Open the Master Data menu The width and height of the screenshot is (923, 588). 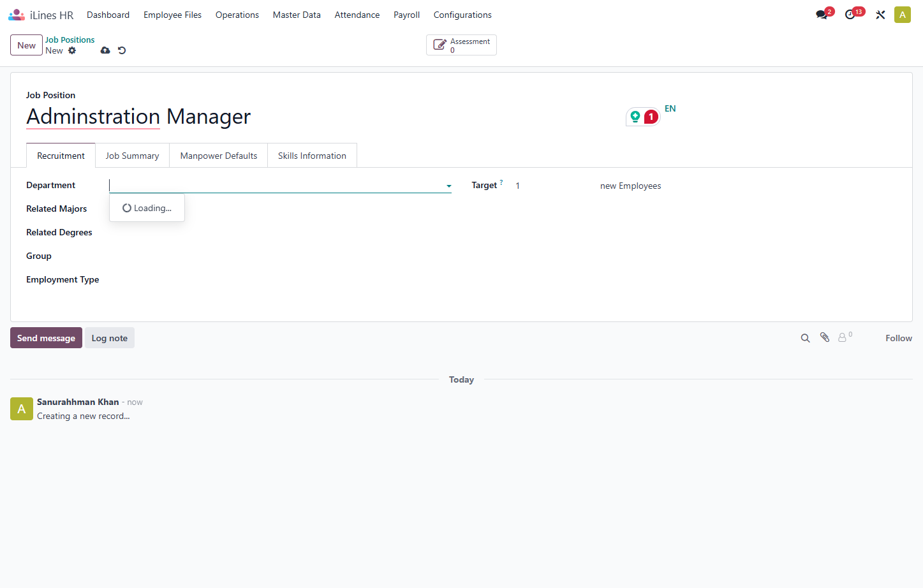tap(297, 15)
